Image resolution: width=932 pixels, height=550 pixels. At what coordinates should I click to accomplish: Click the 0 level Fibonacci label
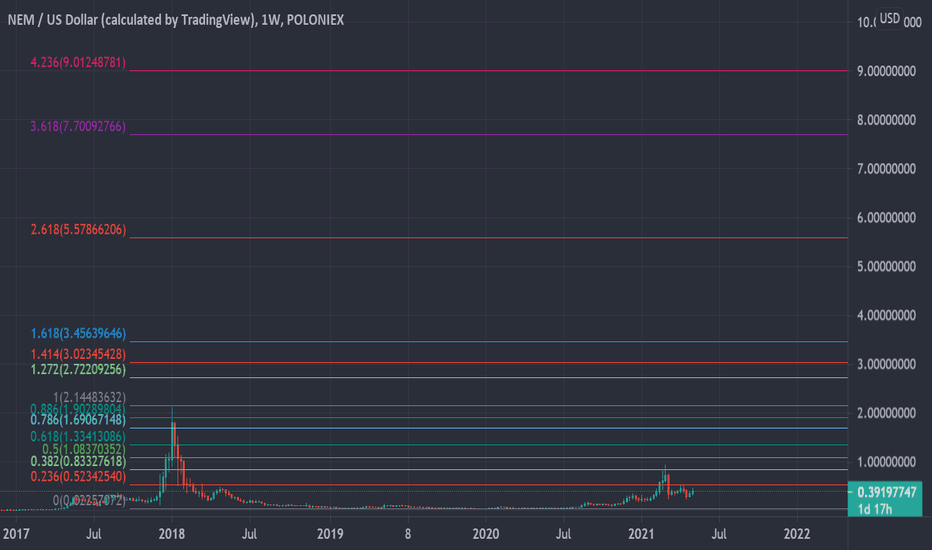pos(89,501)
